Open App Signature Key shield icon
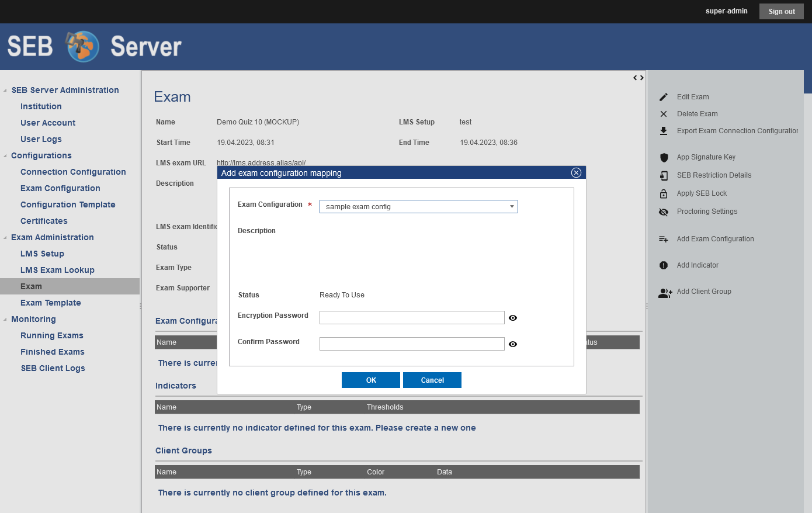The height and width of the screenshot is (513, 812). point(664,157)
